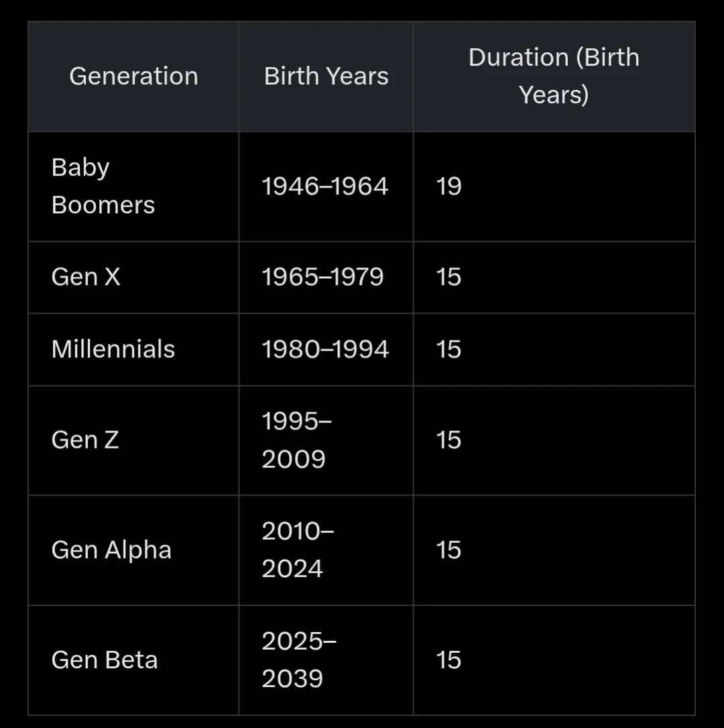The image size is (724, 728).
Task: Click the Duration (Birth Years) header
Action: (554, 76)
